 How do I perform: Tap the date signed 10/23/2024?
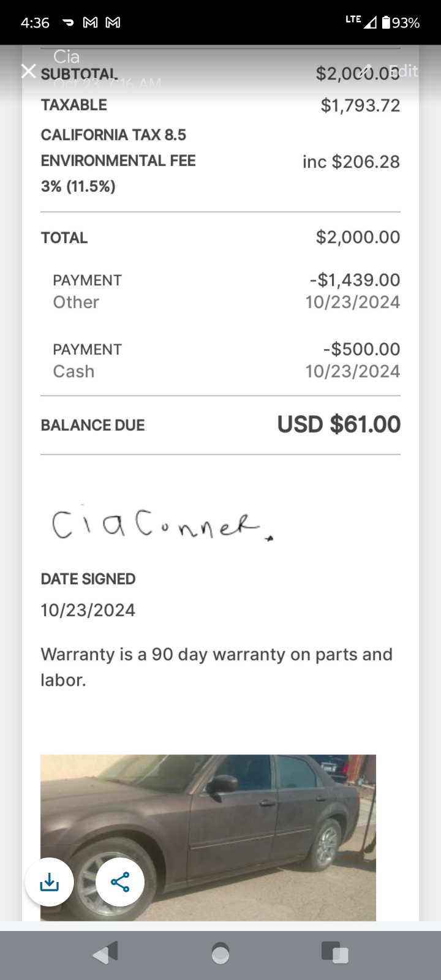coord(88,610)
